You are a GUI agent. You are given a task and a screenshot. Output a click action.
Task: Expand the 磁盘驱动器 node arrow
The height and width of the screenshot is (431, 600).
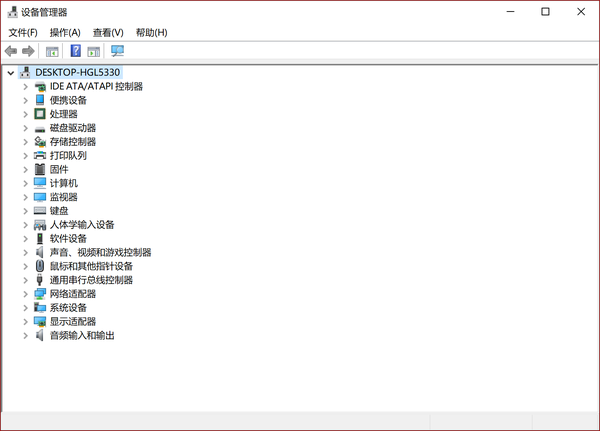pos(25,128)
